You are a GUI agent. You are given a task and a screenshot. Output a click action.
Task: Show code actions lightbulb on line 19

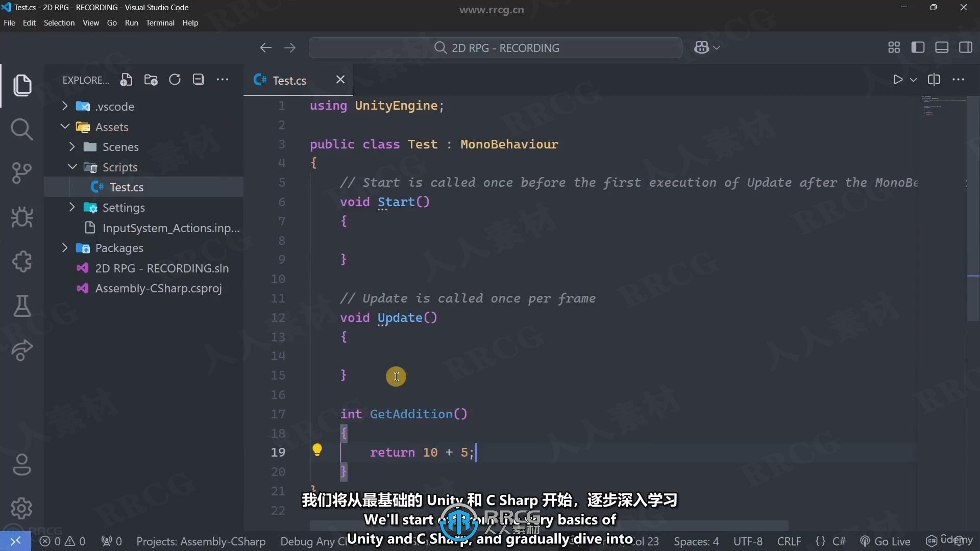pyautogui.click(x=317, y=450)
